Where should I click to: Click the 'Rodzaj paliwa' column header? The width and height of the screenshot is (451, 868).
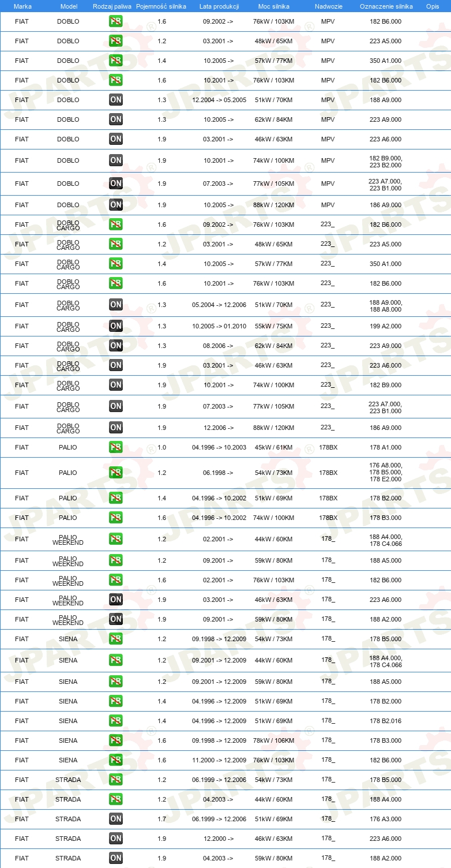click(x=112, y=6)
